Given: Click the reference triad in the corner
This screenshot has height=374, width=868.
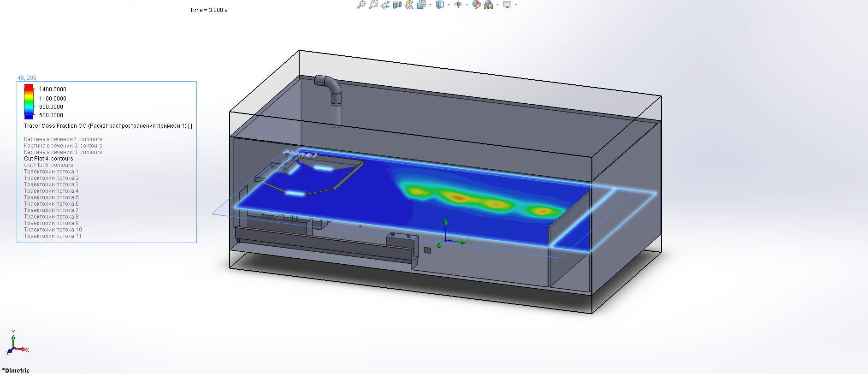Looking at the screenshot, I should pos(17,343).
